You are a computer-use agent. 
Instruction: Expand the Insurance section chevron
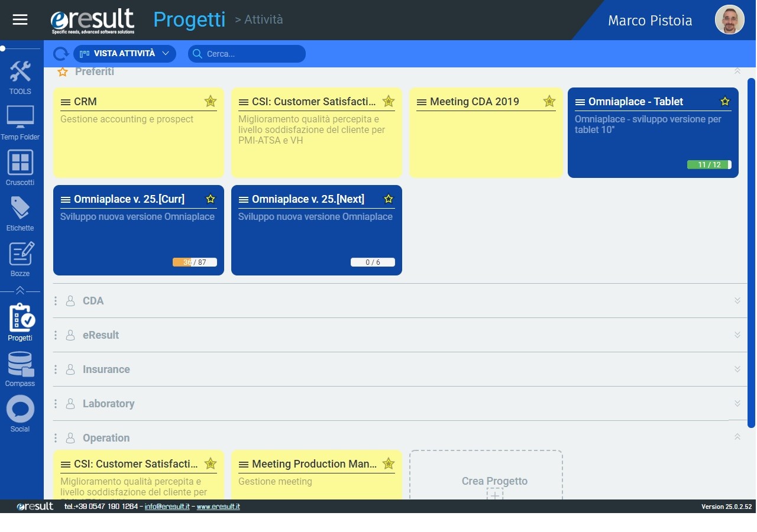point(737,369)
